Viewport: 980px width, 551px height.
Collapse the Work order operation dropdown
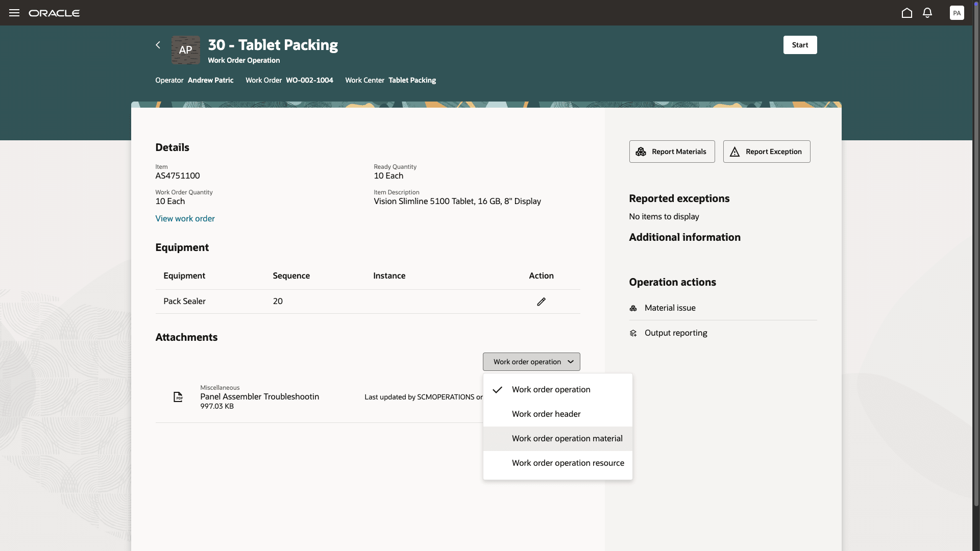(x=531, y=361)
